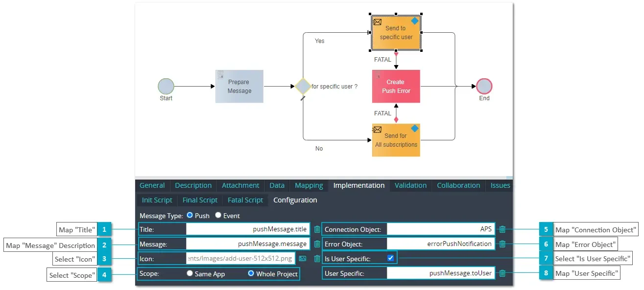The height and width of the screenshot is (290, 644).
Task: Open the Validation tab
Action: tap(411, 185)
